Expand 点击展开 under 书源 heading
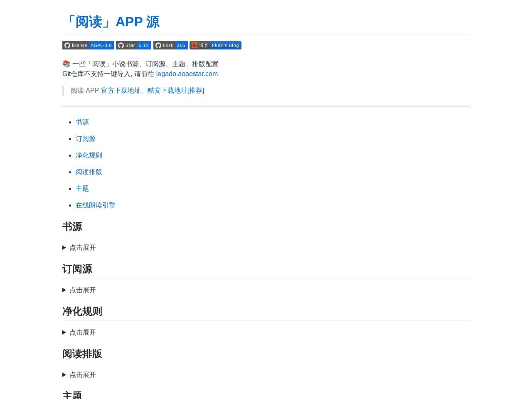 [x=79, y=248]
